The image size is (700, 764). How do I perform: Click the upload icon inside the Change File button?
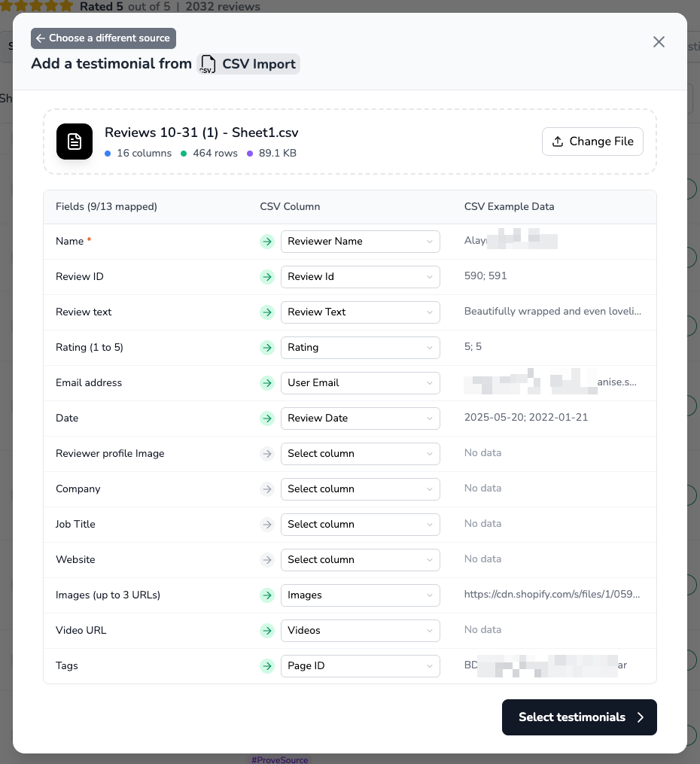[558, 141]
